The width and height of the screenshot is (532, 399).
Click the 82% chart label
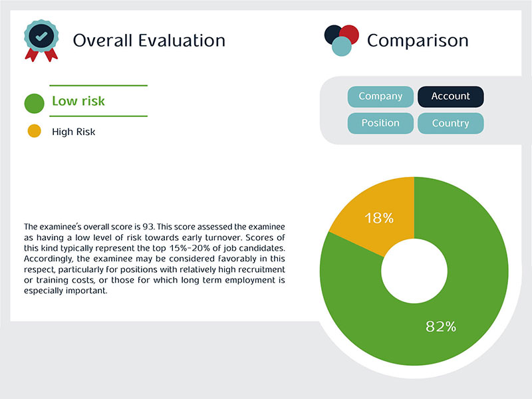point(440,326)
